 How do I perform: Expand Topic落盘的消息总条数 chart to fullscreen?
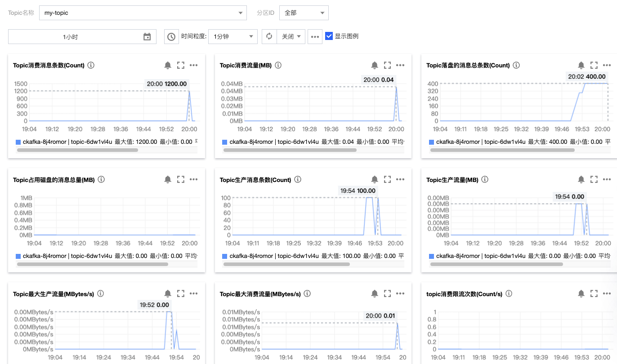pyautogui.click(x=594, y=65)
